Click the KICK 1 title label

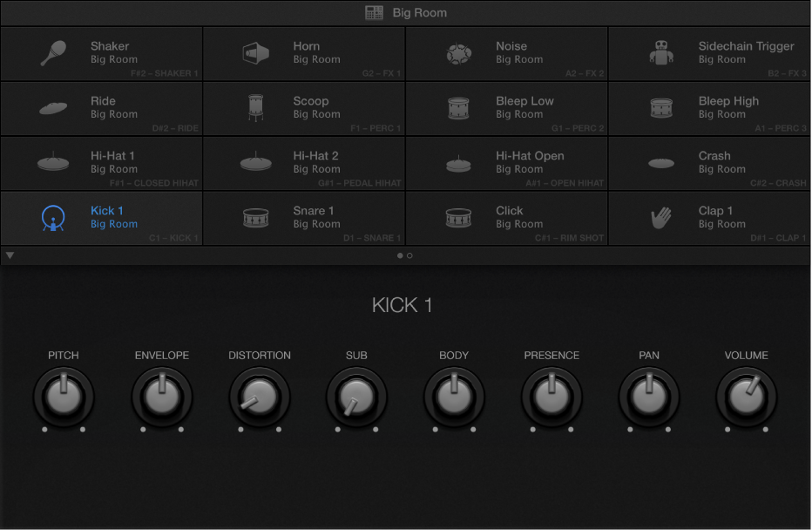click(x=402, y=305)
